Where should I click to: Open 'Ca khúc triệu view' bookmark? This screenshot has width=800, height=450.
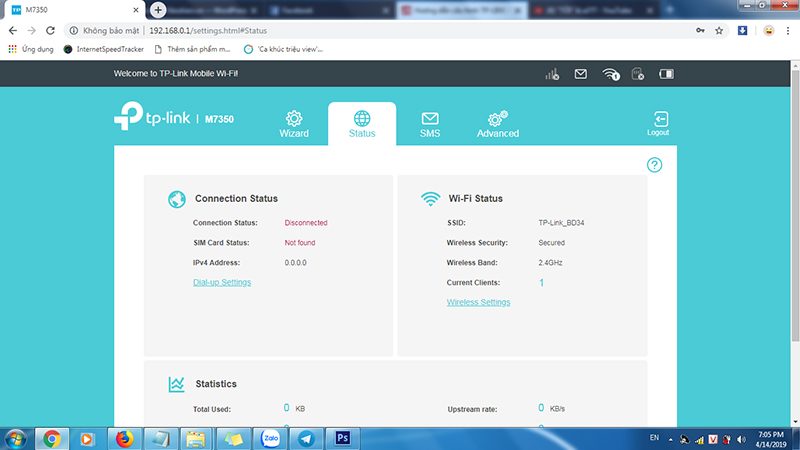[x=284, y=49]
